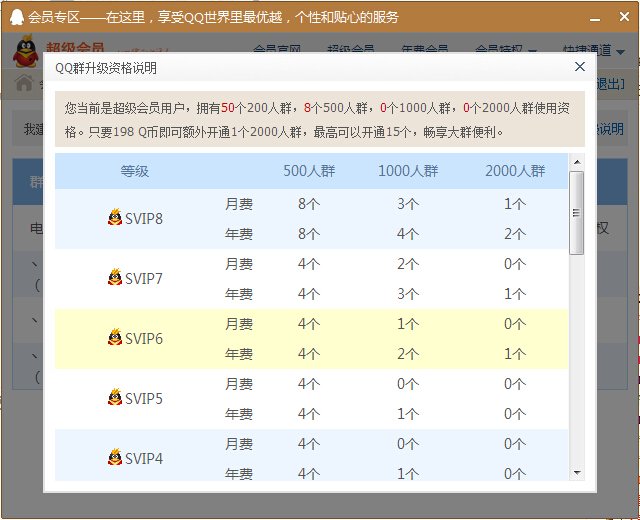Image resolution: width=640 pixels, height=520 pixels.
Task: Open the 快捷通道 dropdown in background window
Action: [593, 51]
